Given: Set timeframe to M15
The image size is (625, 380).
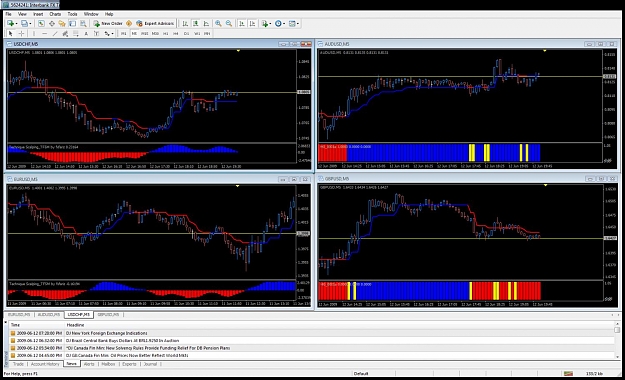Looking at the screenshot, I should click(x=145, y=33).
